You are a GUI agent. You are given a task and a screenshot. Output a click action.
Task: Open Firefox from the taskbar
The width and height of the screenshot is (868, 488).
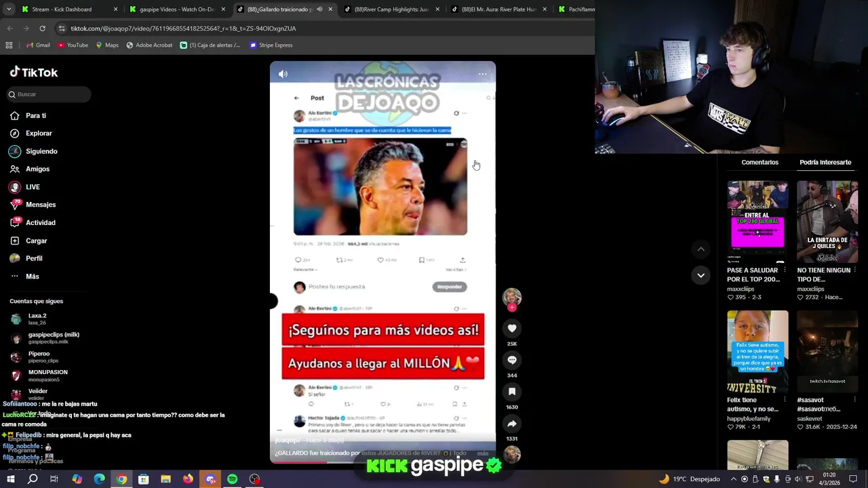click(x=188, y=479)
